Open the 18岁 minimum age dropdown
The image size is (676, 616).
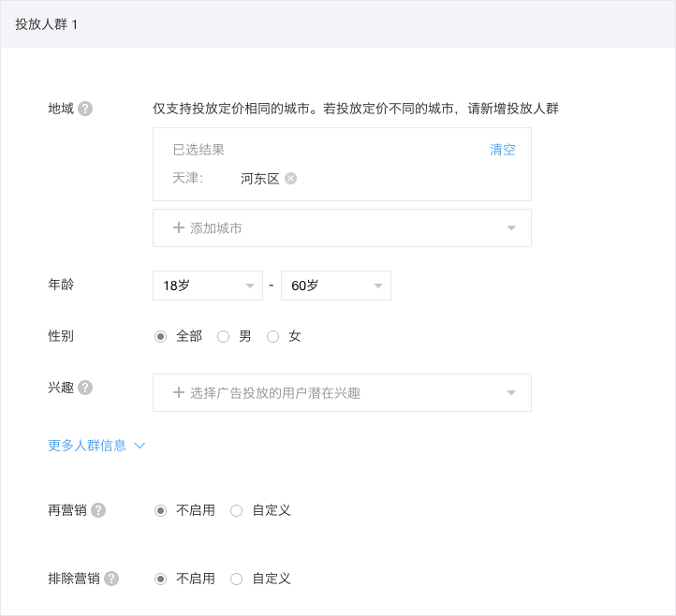click(x=208, y=286)
